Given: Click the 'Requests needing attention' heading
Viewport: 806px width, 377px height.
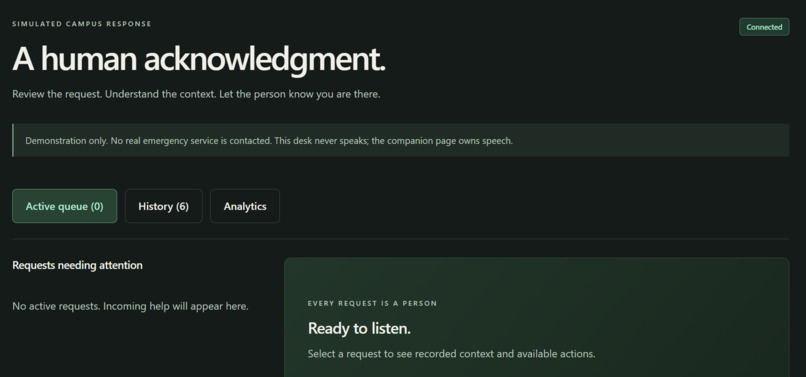Looking at the screenshot, I should point(77,265).
